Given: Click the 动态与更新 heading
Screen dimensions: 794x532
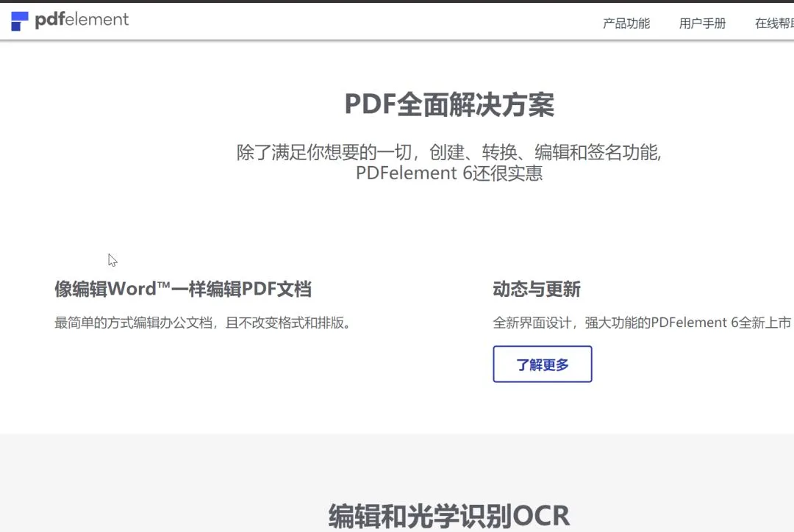Looking at the screenshot, I should coord(537,289).
